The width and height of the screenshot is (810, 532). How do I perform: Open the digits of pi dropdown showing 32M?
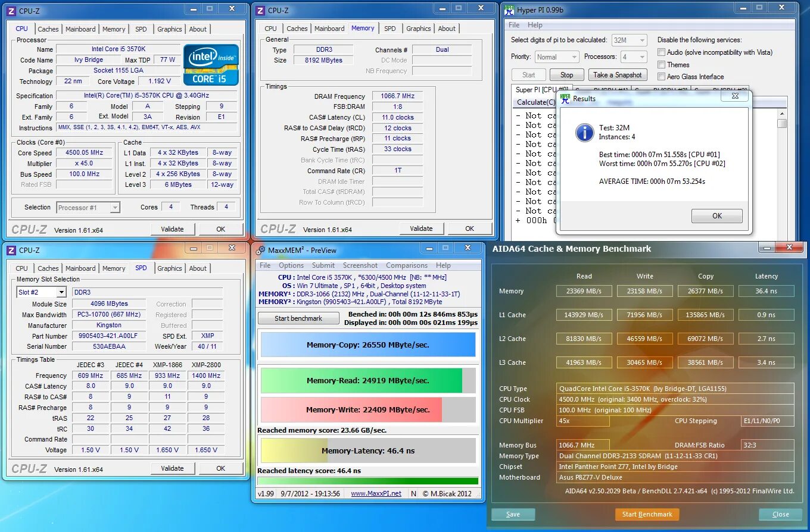629,40
